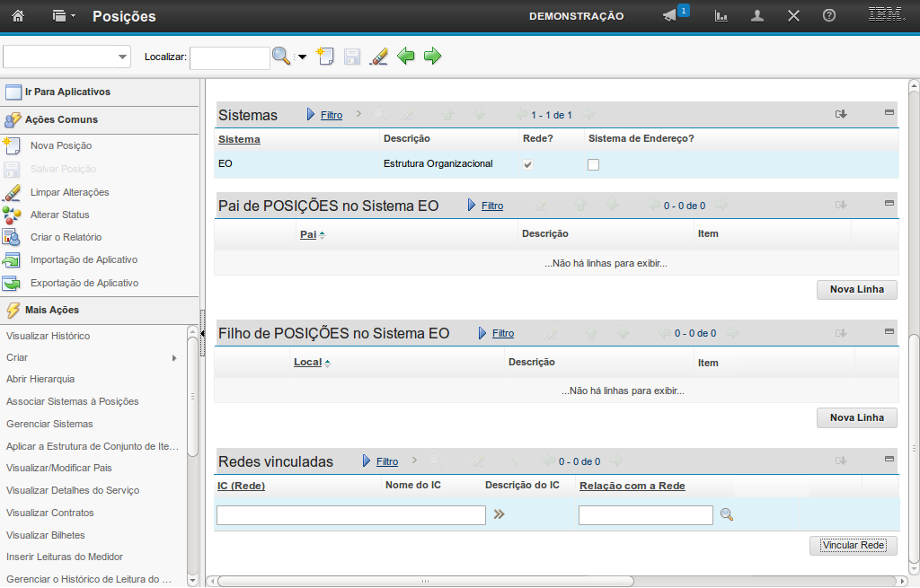The height and width of the screenshot is (588, 920).
Task: Click the Clear Changes eraser toolbar icon
Action: [x=379, y=57]
